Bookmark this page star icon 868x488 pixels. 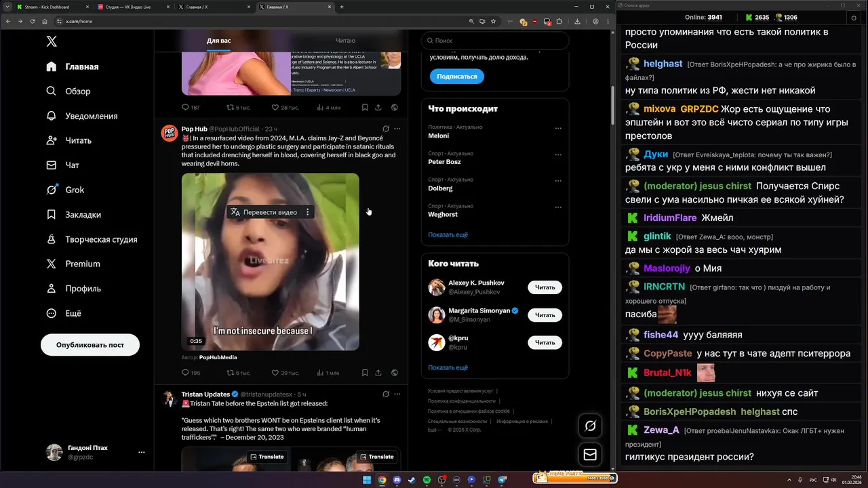[x=493, y=21]
